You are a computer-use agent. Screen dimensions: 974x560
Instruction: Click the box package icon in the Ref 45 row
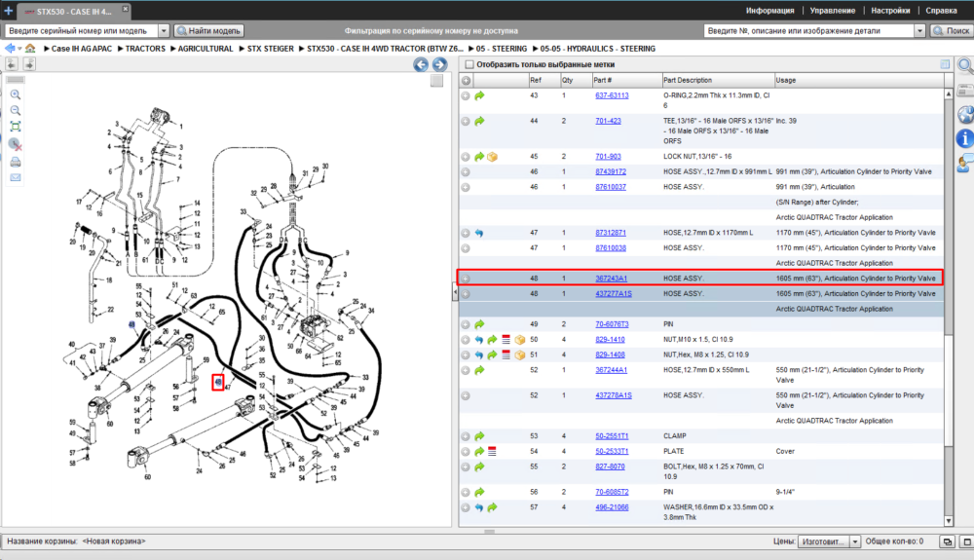point(493,157)
